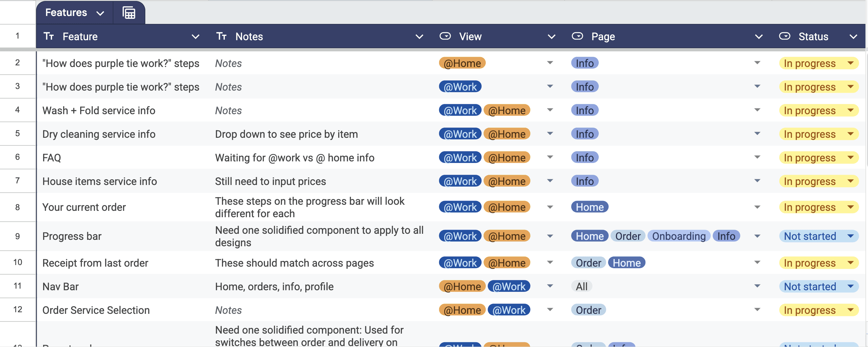Click the table calculator icon beside Features
Viewport: 868px width, 347px height.
pyautogui.click(x=129, y=13)
